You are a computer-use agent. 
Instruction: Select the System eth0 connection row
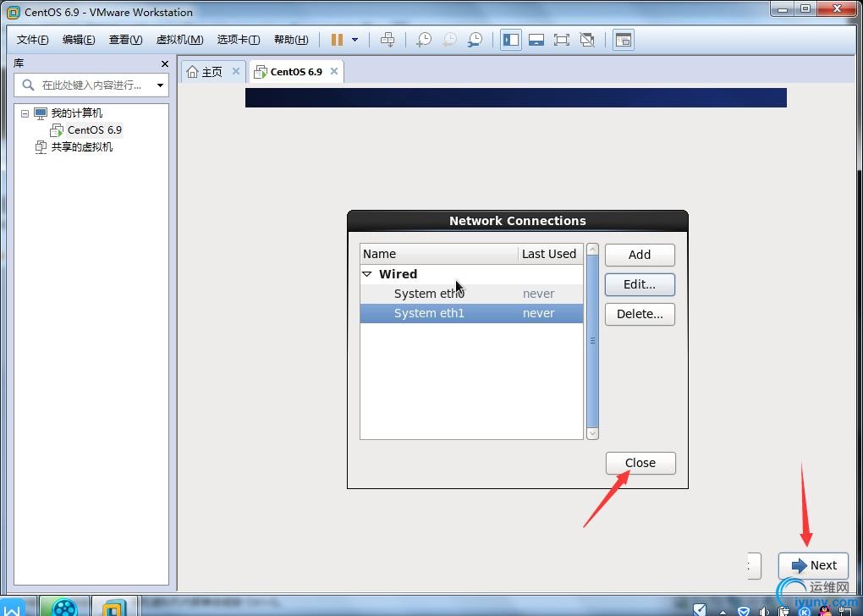tap(471, 294)
